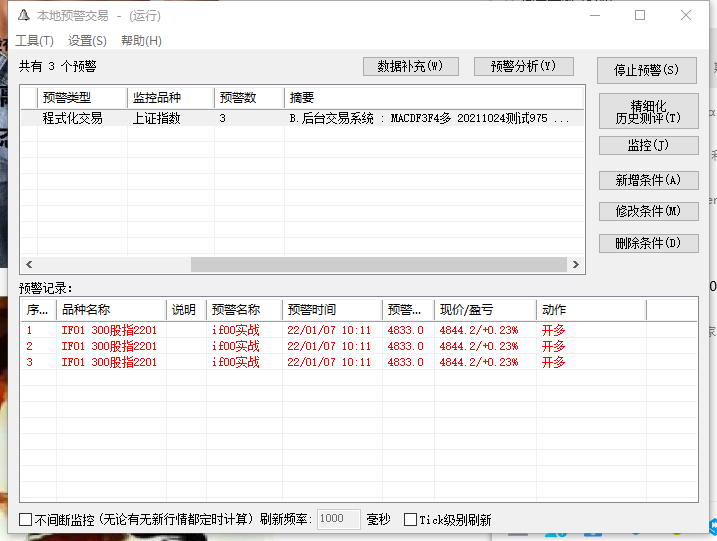Click the 修改条件(M) button
The height and width of the screenshot is (541, 717).
[x=646, y=212]
